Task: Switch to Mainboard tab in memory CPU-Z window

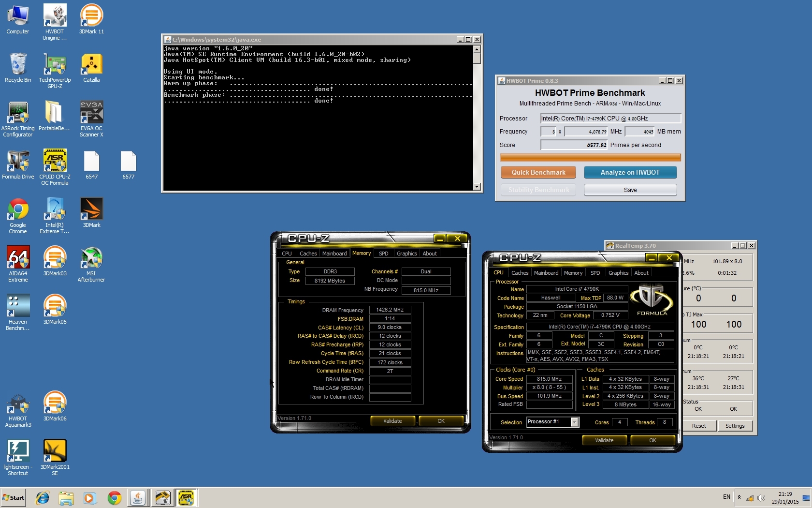Action: 334,254
